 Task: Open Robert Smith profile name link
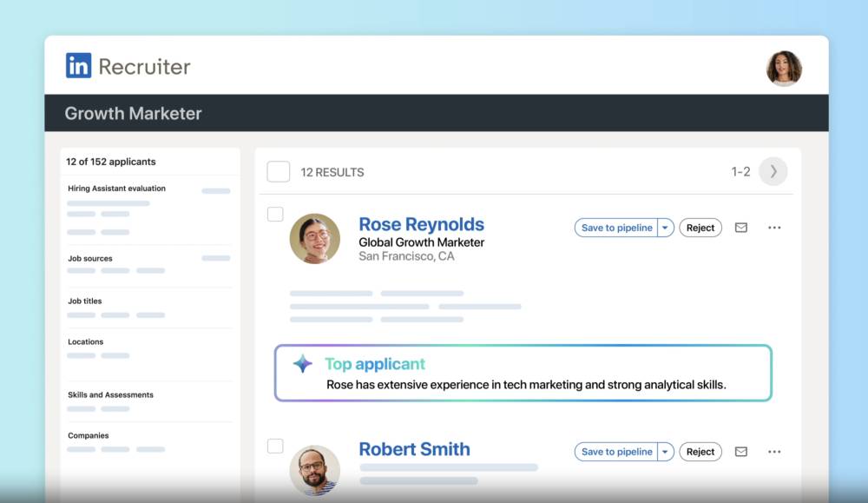tap(415, 449)
